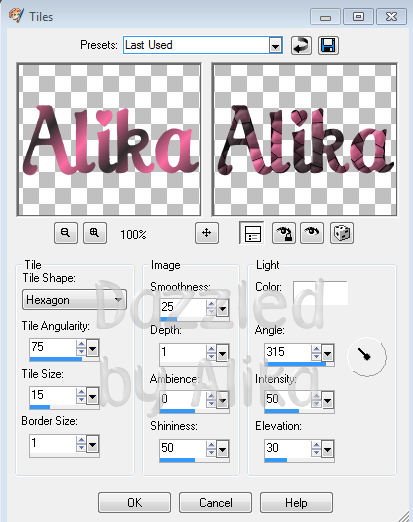
Task: Open the Shininess slider dropdown arrow
Action: tap(222, 450)
